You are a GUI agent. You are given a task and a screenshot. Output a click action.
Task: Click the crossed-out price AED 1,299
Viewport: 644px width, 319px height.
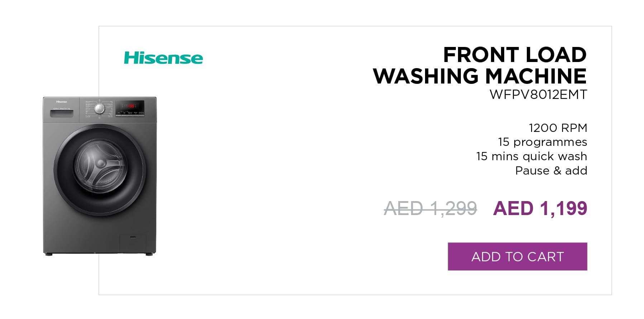tap(430, 208)
